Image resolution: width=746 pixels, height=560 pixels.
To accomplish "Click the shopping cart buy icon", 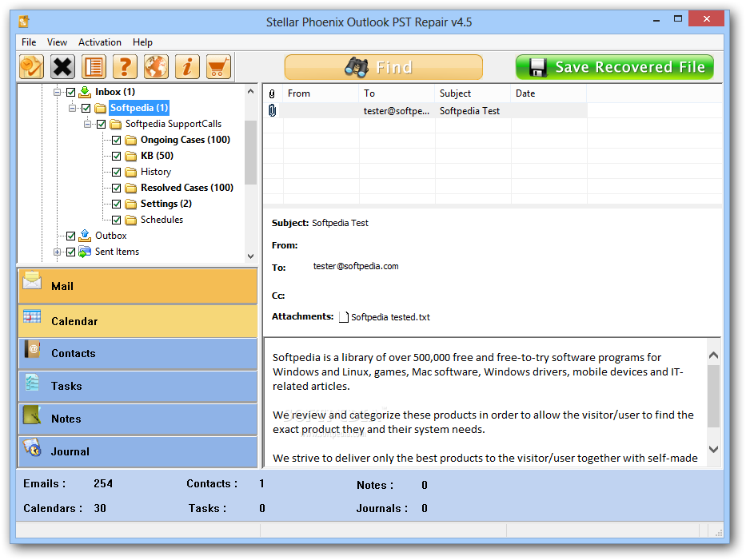I will [218, 66].
